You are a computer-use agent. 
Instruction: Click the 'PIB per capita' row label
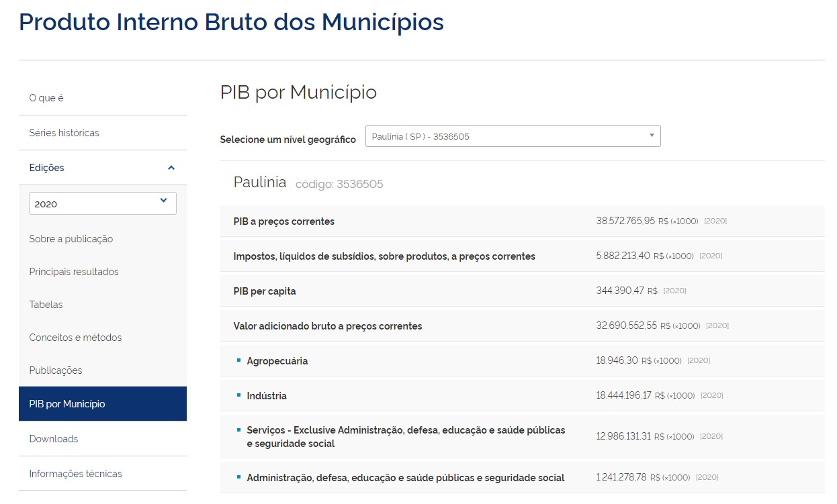[265, 291]
